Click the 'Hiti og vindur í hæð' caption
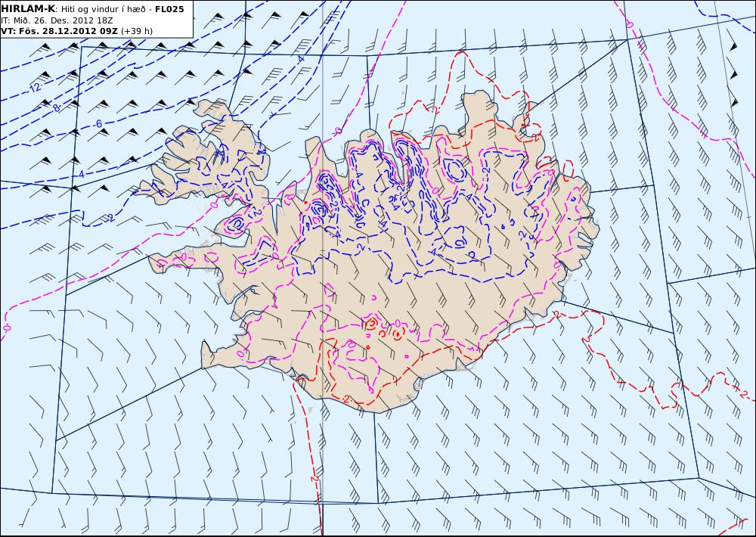756x537 pixels. 104,10
